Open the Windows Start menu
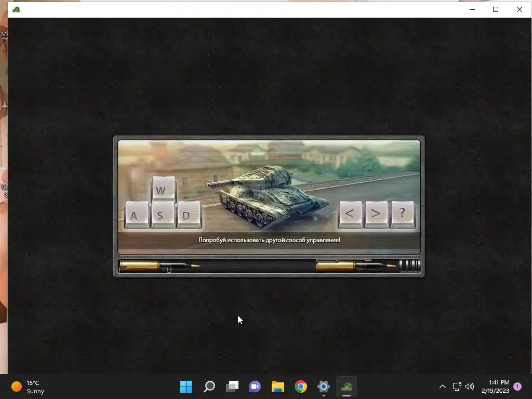 coord(187,387)
